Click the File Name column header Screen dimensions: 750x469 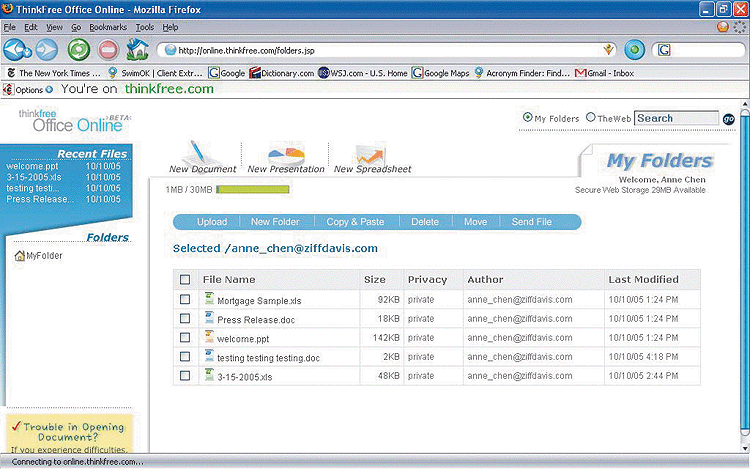point(229,280)
